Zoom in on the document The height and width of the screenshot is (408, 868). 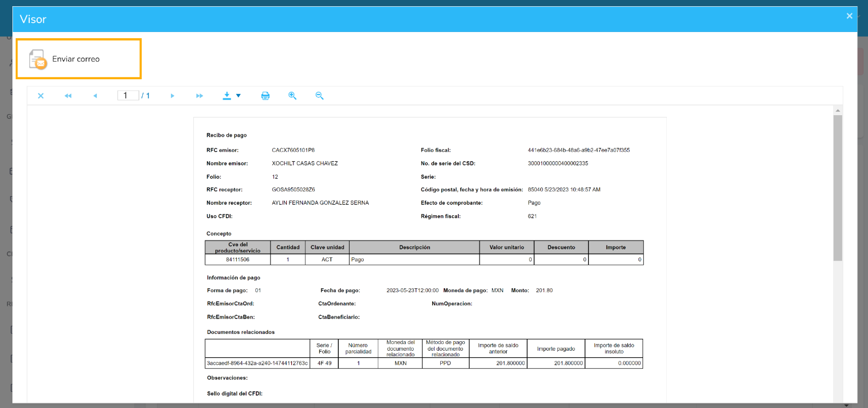(292, 96)
